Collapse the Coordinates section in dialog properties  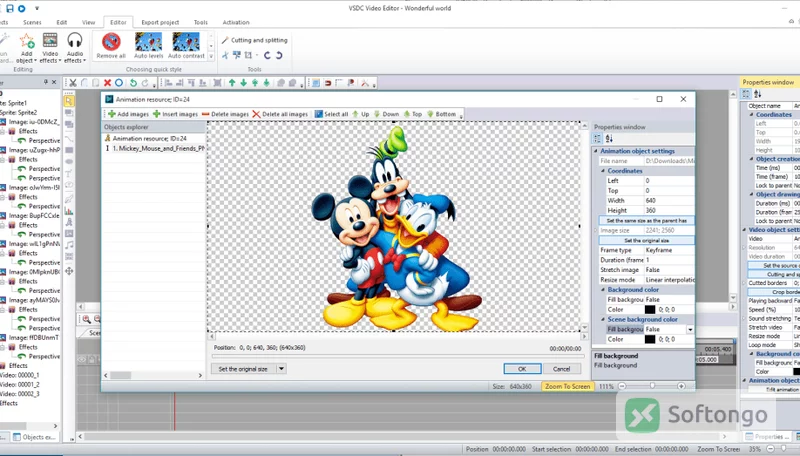(603, 171)
